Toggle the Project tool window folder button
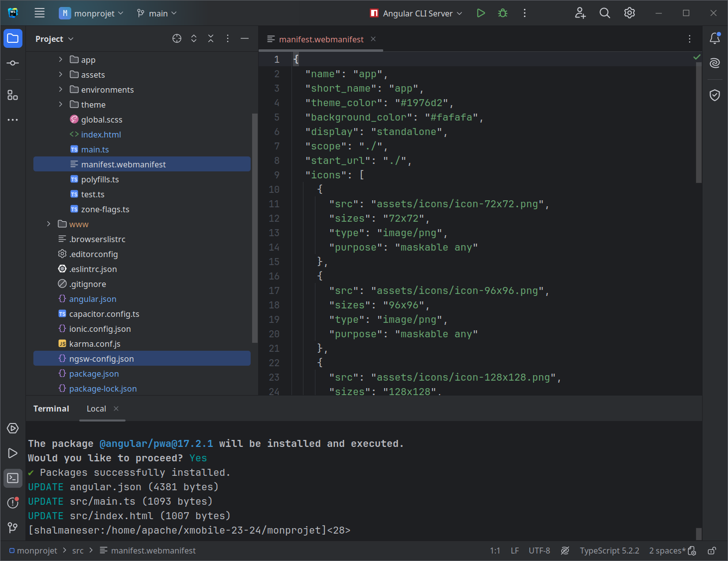 13,38
